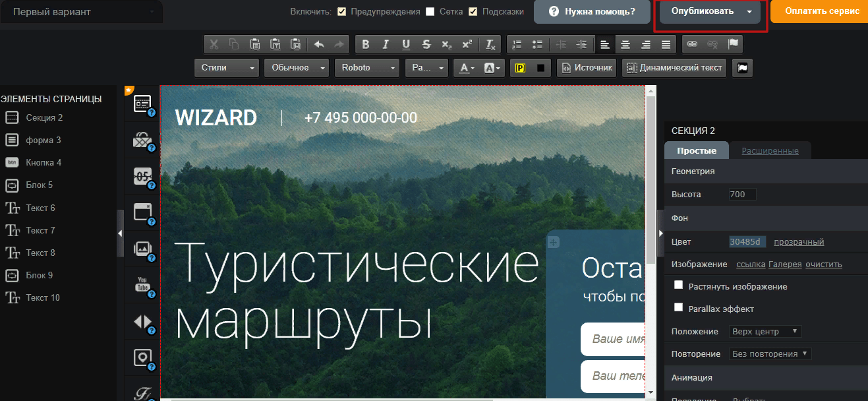This screenshot has height=401, width=868.
Task: Insert a bulleted list
Action: point(537,44)
